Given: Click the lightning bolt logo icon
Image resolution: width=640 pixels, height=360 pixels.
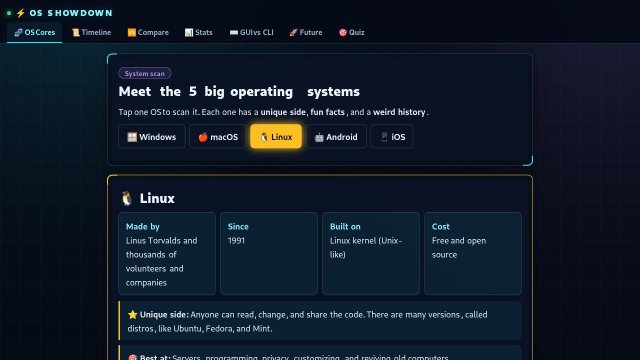Looking at the screenshot, I should [x=20, y=13].
